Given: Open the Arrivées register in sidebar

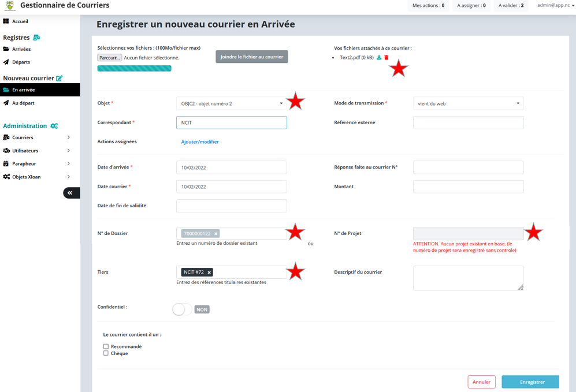Looking at the screenshot, I should (21, 49).
